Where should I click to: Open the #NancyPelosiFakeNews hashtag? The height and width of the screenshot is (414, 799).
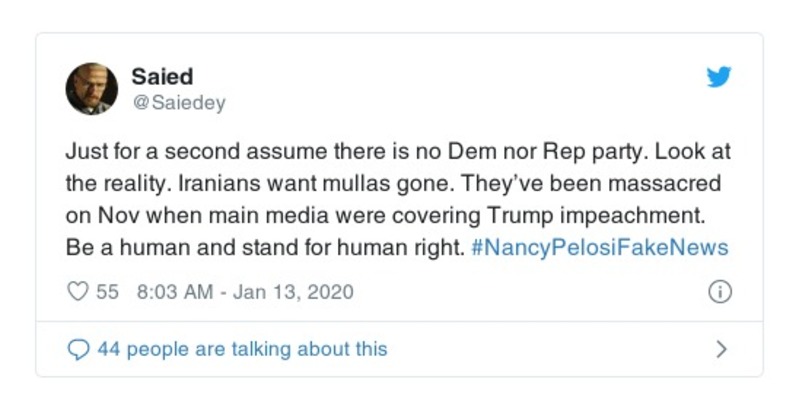pos(599,247)
